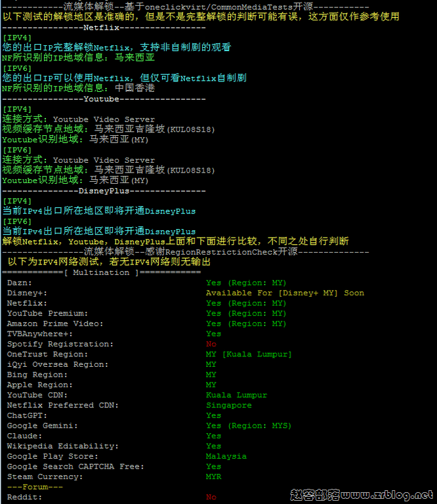Click the 'NF所识别的IP地域信息: 马来西亚' line
The height and width of the screenshot is (504, 437).
(x=78, y=58)
